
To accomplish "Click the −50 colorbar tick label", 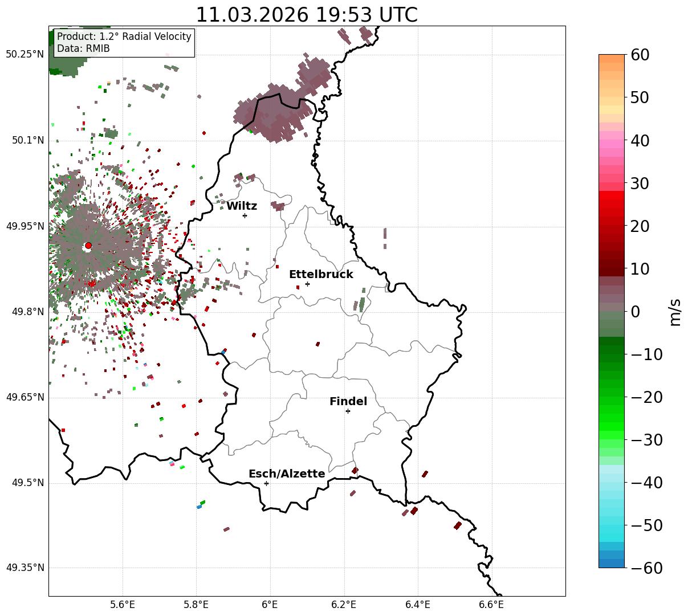I will point(646,525).
